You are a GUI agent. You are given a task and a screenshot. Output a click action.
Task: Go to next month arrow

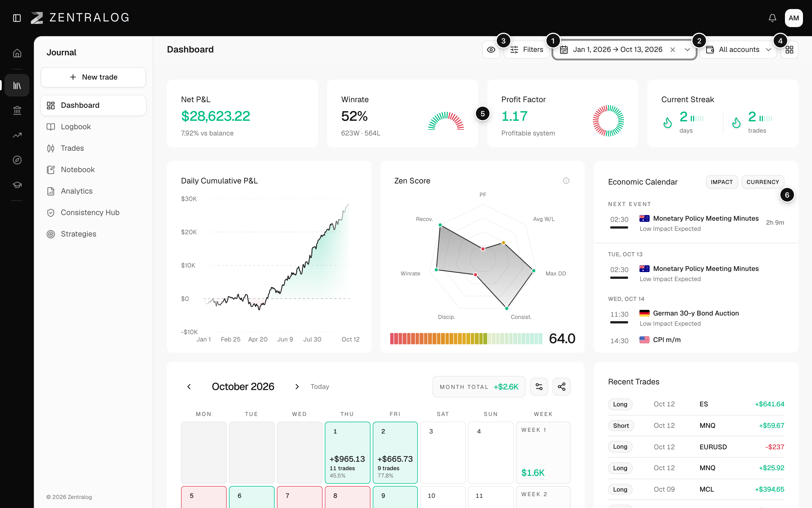tap(297, 387)
